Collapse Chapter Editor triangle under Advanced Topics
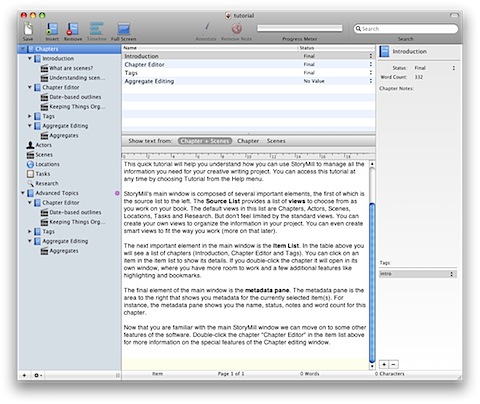Image resolution: width=480 pixels, height=404 pixels. click(30, 202)
